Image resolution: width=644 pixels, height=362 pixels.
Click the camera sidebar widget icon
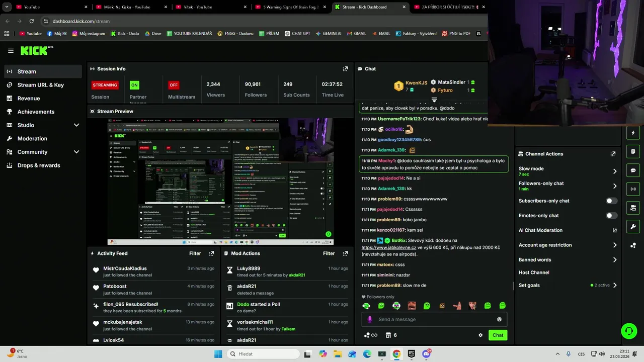[x=633, y=208]
